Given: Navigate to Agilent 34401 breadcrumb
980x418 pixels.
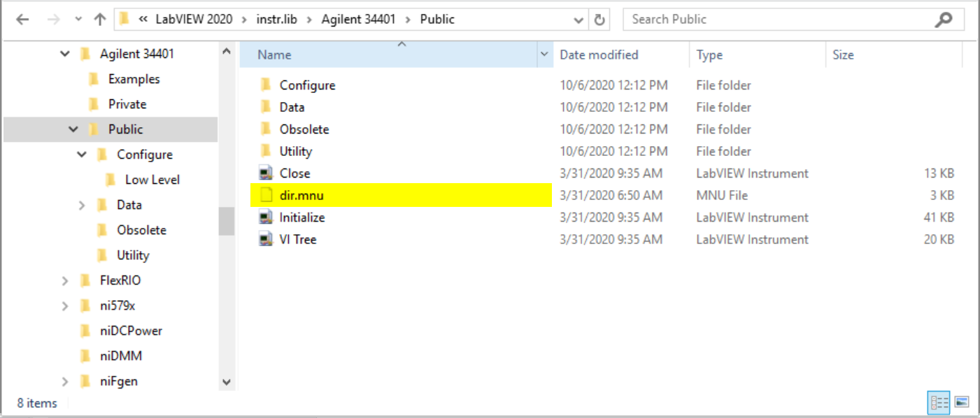Looking at the screenshot, I should [360, 20].
